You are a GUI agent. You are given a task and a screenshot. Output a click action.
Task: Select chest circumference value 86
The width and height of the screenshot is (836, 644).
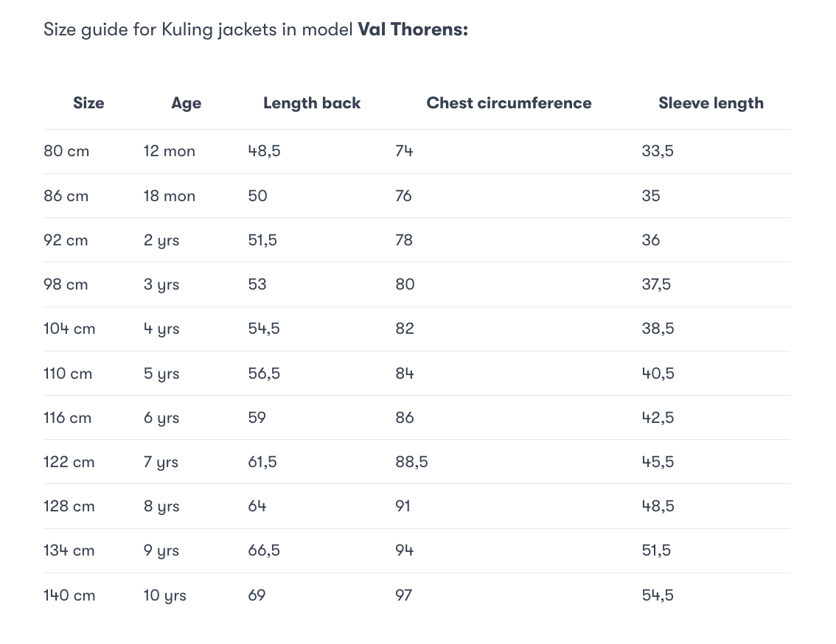[405, 418]
